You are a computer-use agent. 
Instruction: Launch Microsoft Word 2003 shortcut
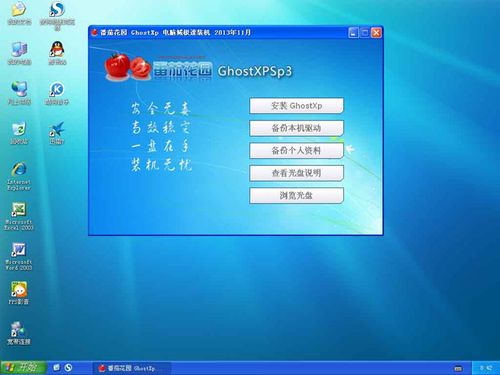point(19,250)
